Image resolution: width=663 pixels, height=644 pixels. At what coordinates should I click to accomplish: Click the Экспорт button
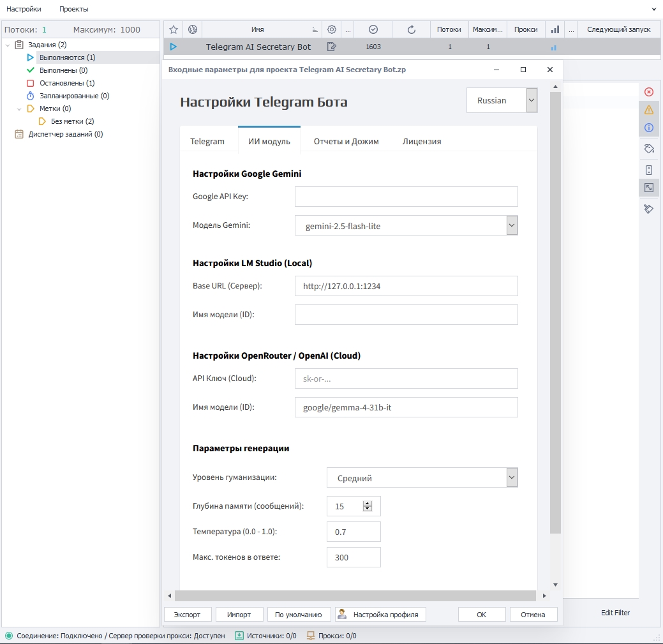coord(188,615)
